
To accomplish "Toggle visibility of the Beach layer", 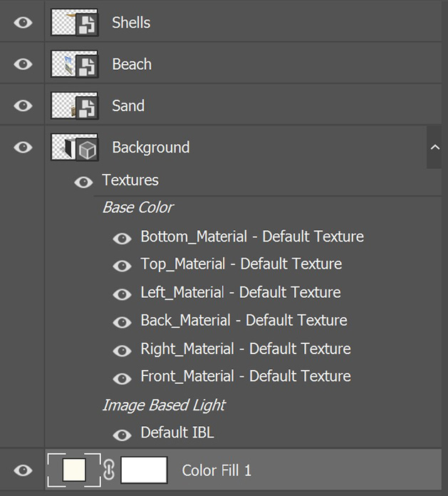I will [23, 64].
